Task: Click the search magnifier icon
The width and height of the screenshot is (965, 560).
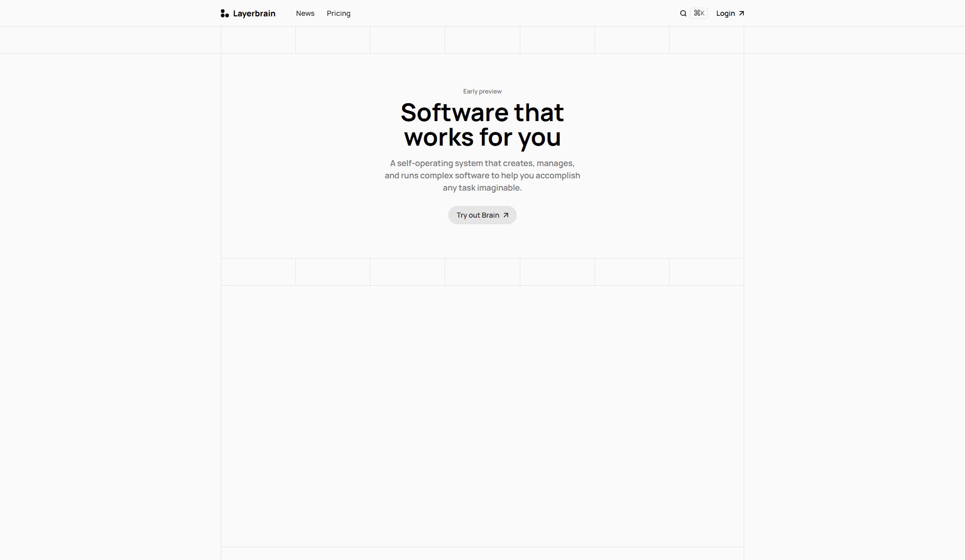Action: pos(683,13)
